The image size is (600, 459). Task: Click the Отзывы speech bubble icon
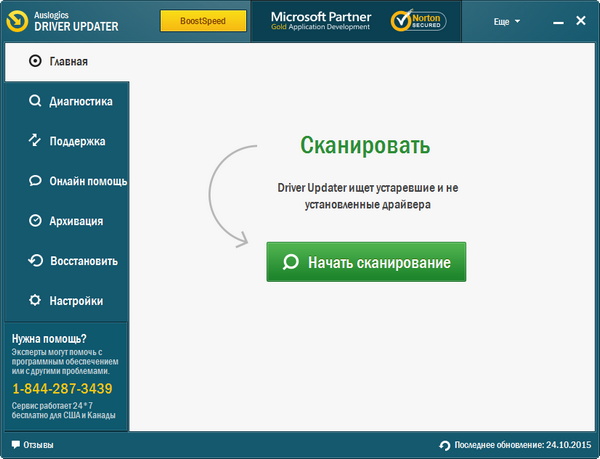tap(15, 444)
